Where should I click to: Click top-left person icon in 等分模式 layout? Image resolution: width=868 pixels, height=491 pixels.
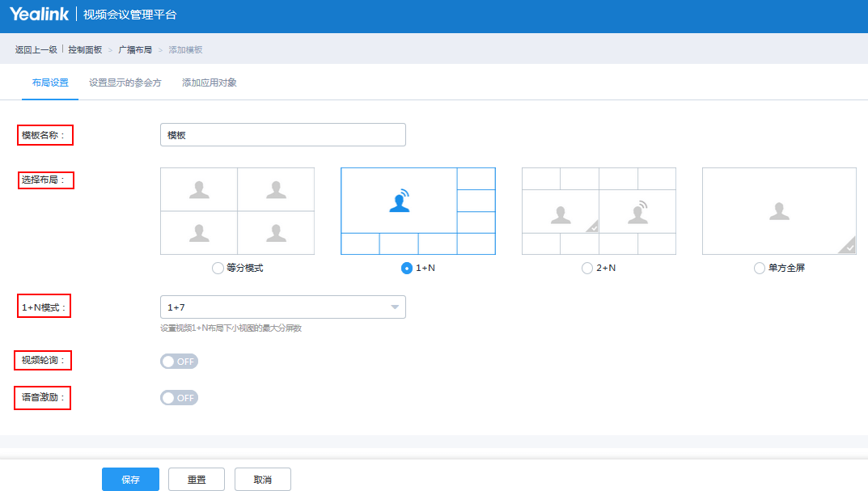coord(199,190)
